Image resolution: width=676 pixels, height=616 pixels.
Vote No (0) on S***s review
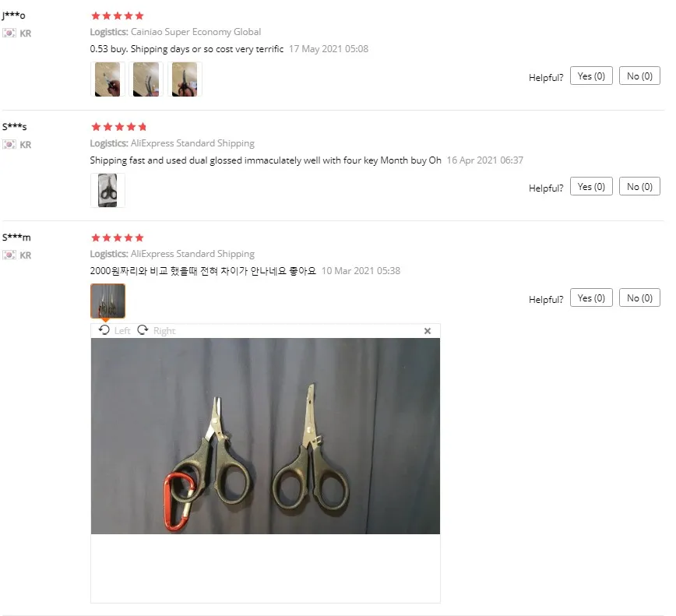pyautogui.click(x=639, y=186)
